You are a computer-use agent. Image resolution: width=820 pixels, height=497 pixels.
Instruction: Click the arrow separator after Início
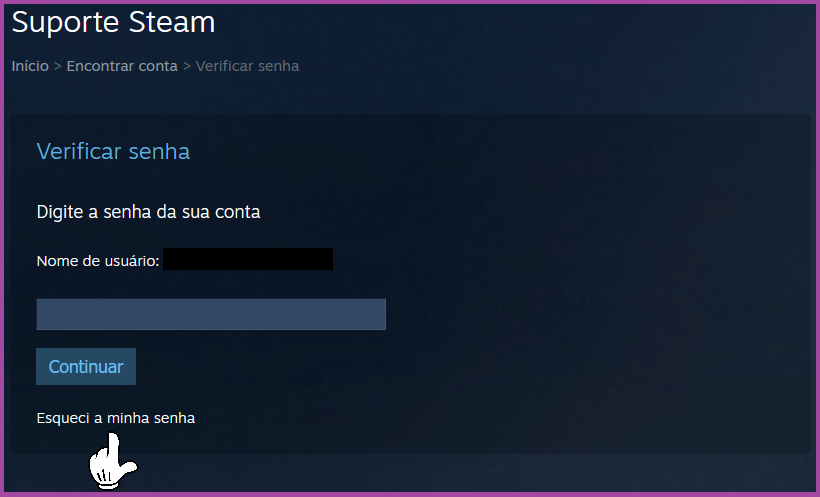[58, 66]
